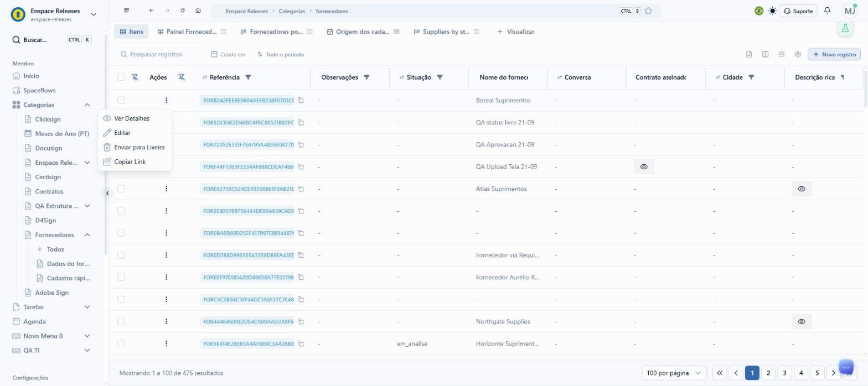Check the Atlas Suprimentos row checkbox
Screen dimensions: 868x386
[121, 189]
